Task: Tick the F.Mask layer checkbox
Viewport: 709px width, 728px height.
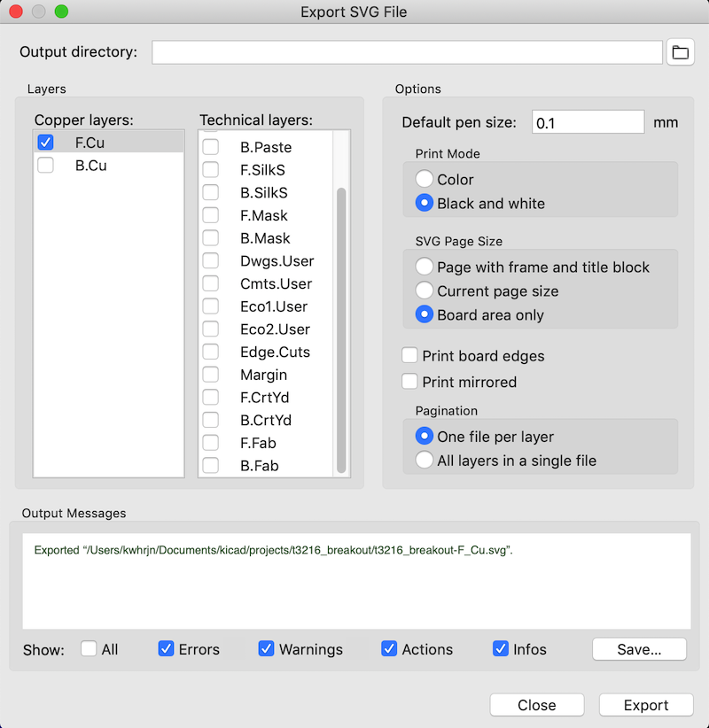Action: (x=210, y=215)
